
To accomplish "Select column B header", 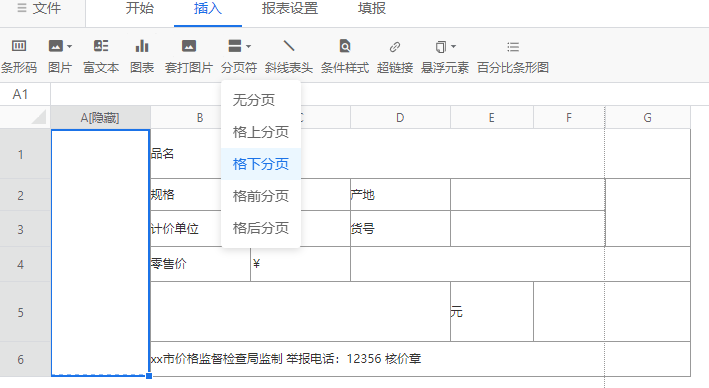I will tap(200, 118).
